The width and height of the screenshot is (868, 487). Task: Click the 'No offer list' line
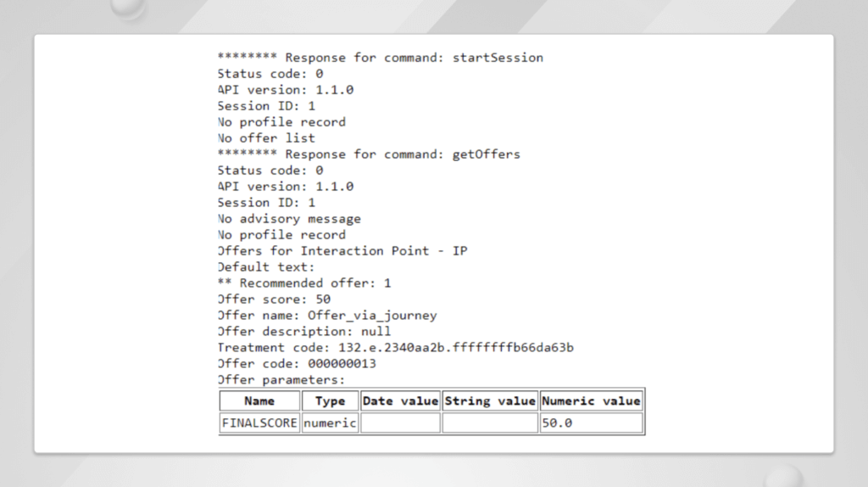pos(266,138)
